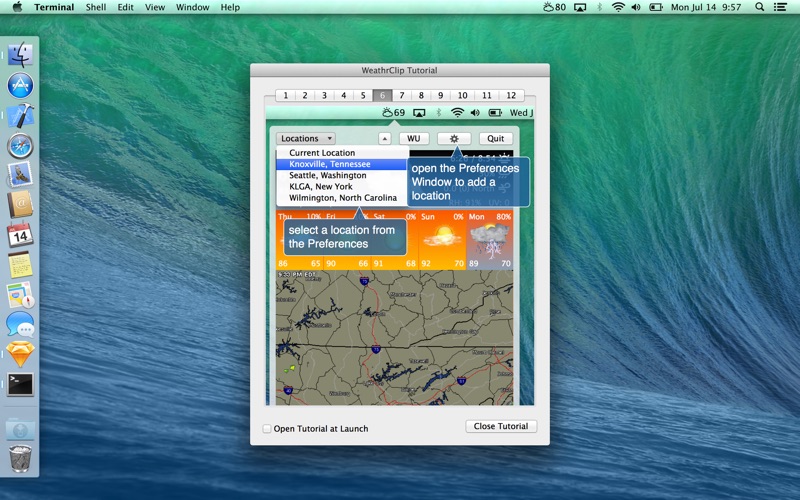Viewport: 800px width, 500px height.
Task: Go to tutorial step 10
Action: (463, 95)
